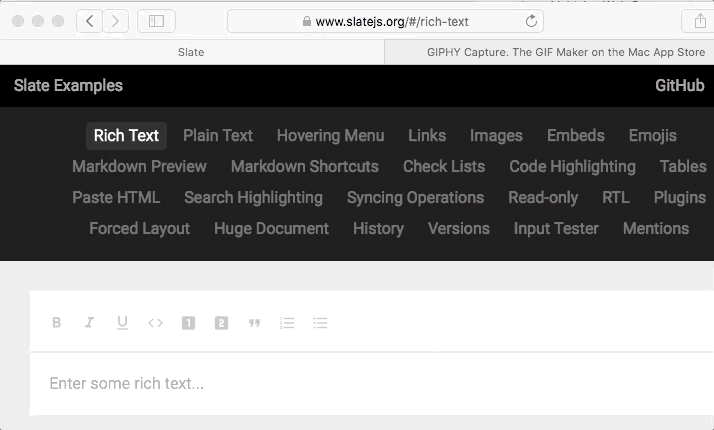Open the Images example

click(x=496, y=135)
